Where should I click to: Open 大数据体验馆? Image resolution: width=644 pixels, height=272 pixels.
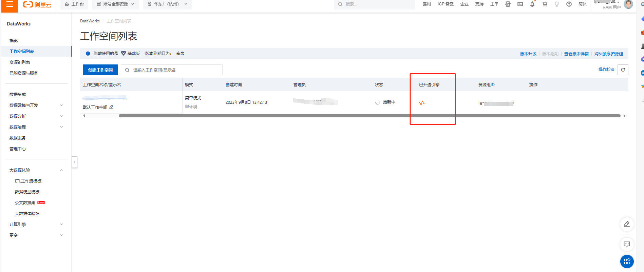coord(27,214)
